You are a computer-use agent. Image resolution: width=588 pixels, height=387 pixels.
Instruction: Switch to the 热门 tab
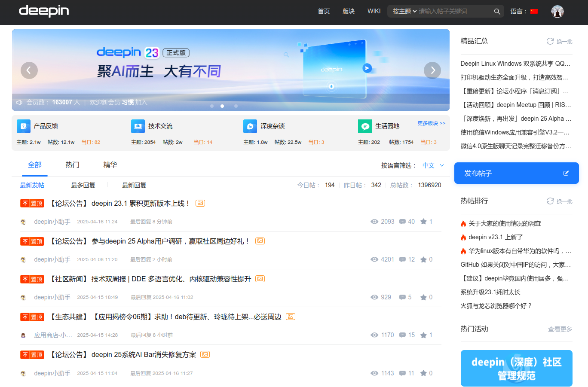72,165
